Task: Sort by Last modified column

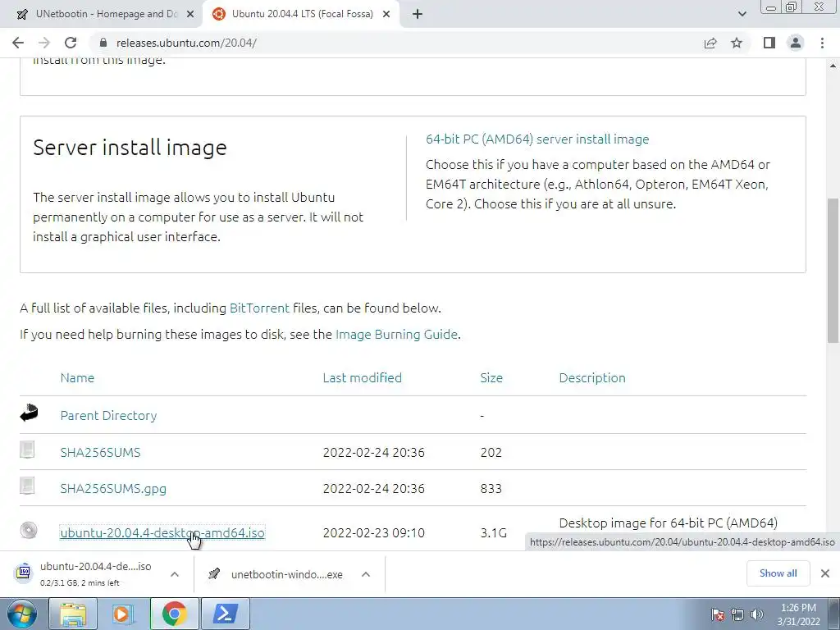Action: [x=362, y=377]
